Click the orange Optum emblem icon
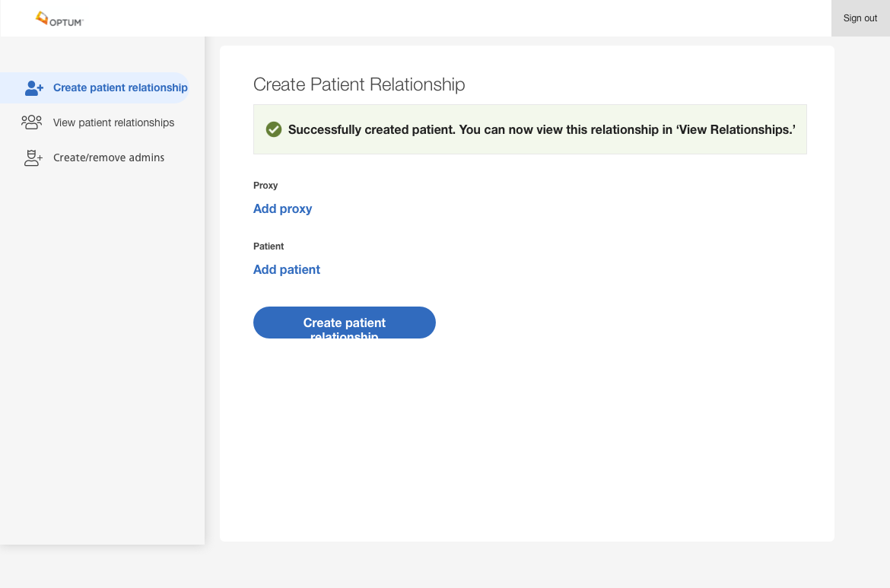Viewport: 890px width, 588px height. (42, 17)
